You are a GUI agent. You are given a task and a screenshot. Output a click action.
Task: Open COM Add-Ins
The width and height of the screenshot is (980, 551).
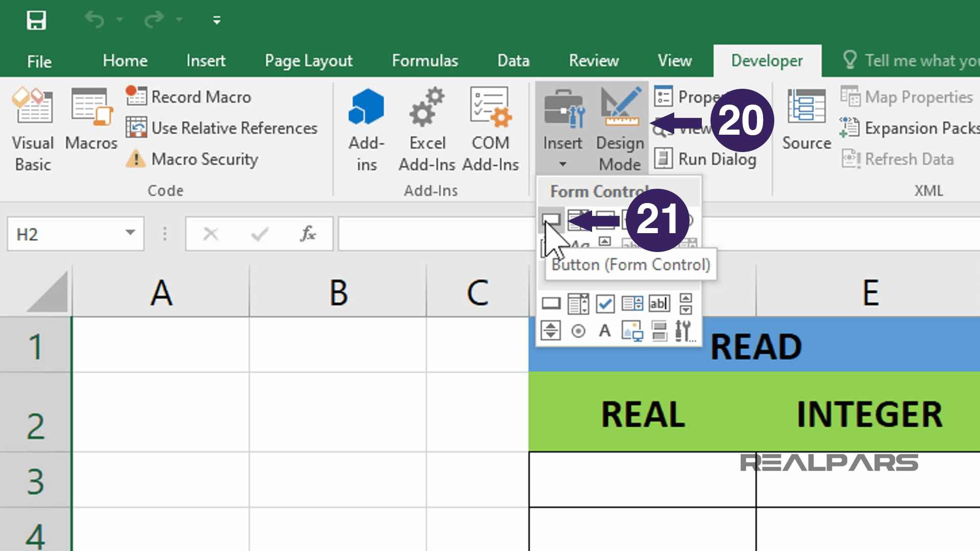[x=491, y=128]
